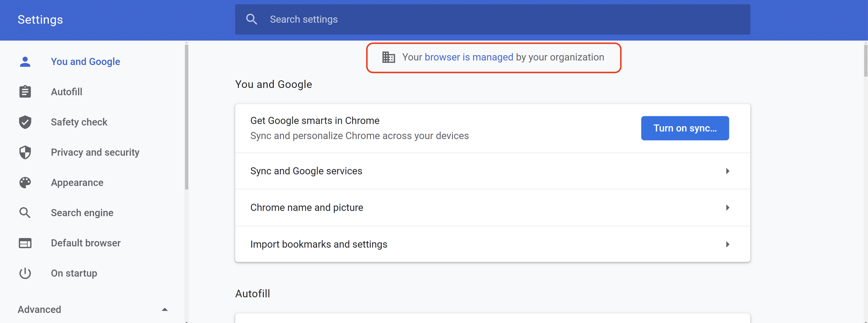Click Get Google smarts in Chrome text
Image resolution: width=868 pixels, height=323 pixels.
coord(315,121)
